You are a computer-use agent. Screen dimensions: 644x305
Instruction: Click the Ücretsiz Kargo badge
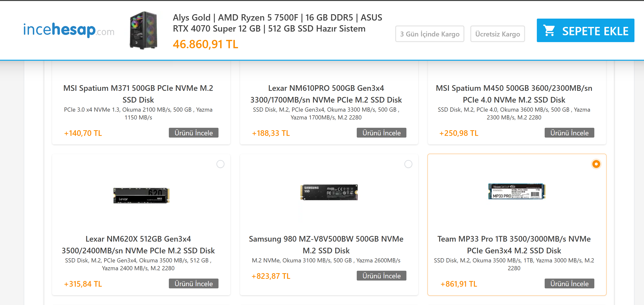pyautogui.click(x=497, y=34)
